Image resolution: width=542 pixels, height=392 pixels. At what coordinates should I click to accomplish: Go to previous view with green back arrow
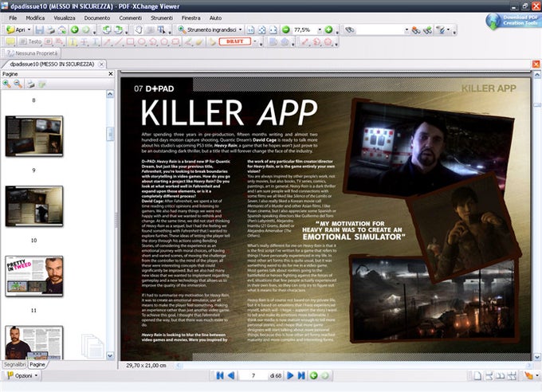(x=74, y=30)
